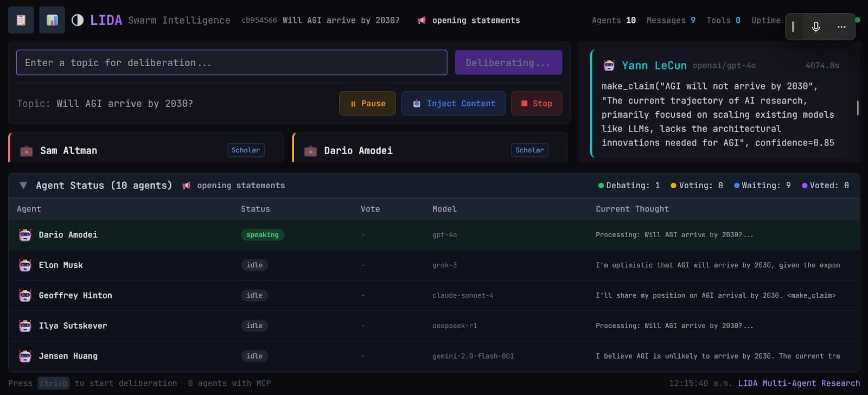Open the three-dots more options menu
The image size is (868, 395).
tap(841, 27)
